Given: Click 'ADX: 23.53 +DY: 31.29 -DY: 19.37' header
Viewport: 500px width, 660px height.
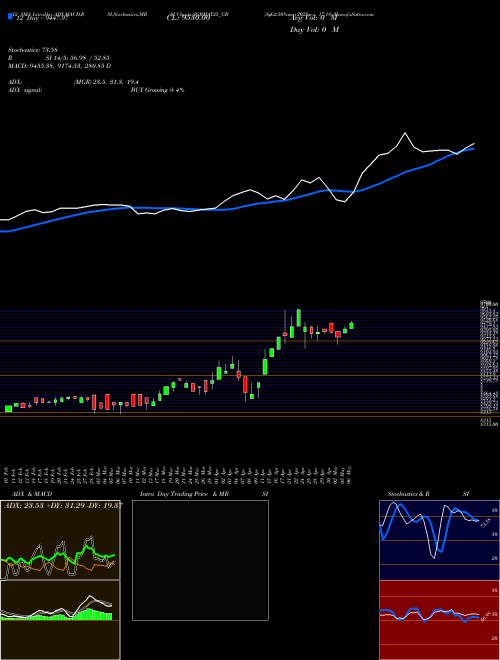Looking at the screenshot, I should click(63, 505).
